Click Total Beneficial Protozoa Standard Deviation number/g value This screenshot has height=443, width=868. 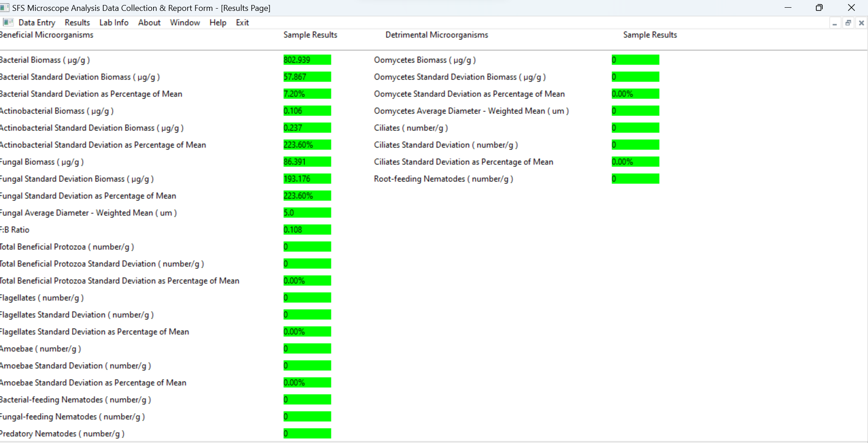point(307,264)
